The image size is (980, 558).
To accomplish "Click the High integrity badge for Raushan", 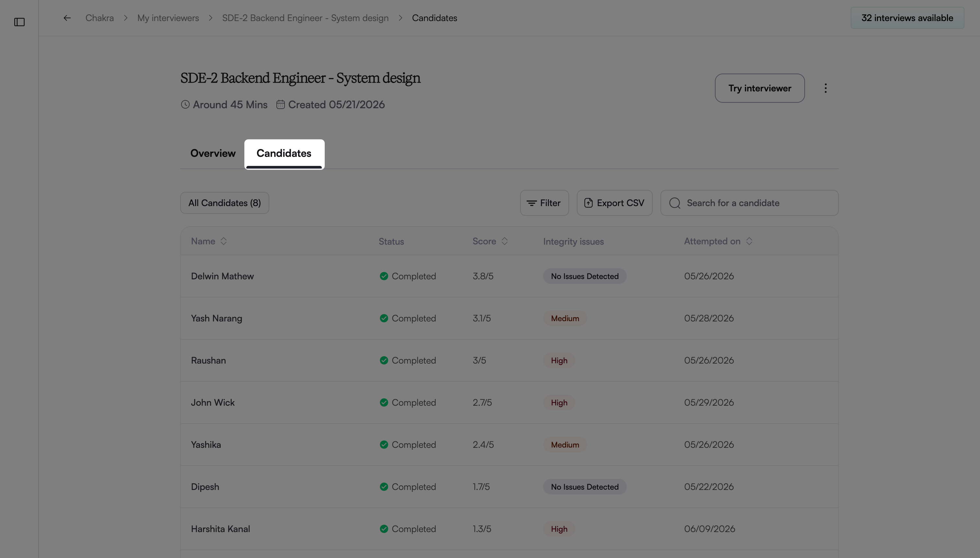I will tap(559, 360).
